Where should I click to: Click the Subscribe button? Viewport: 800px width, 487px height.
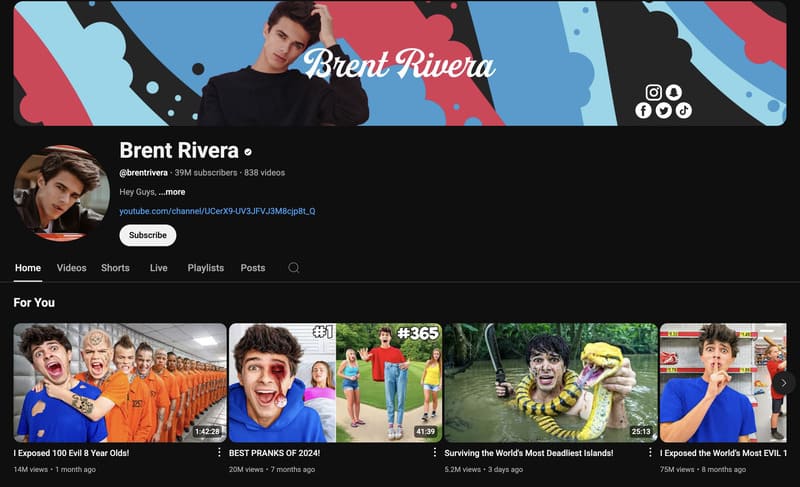[147, 235]
